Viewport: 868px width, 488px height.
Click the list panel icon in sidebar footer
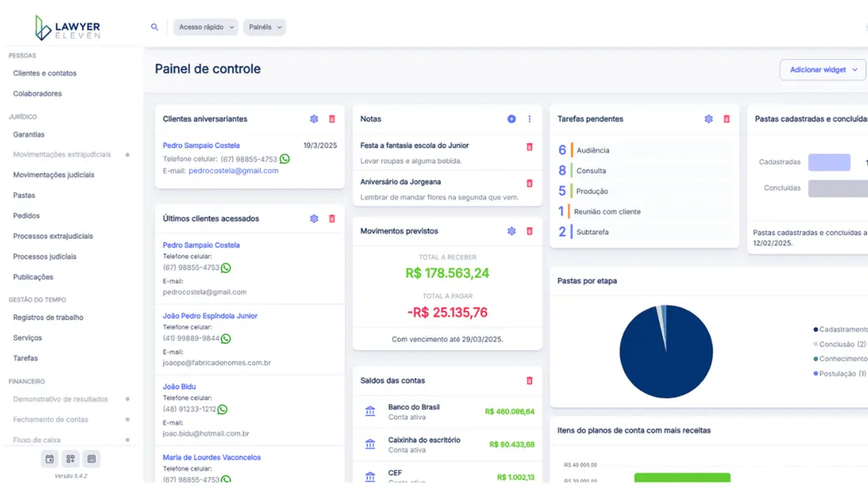point(92,459)
